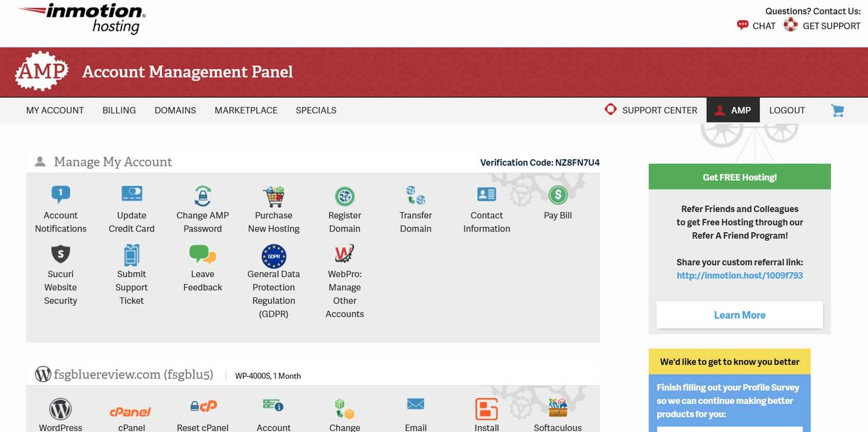
Task: Open Transfer Domain icon
Action: (415, 195)
